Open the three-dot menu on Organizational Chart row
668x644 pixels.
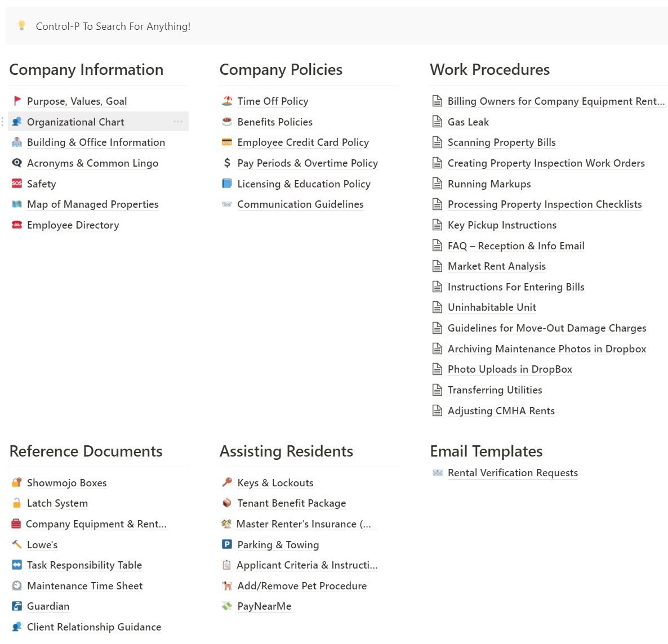[x=178, y=122]
